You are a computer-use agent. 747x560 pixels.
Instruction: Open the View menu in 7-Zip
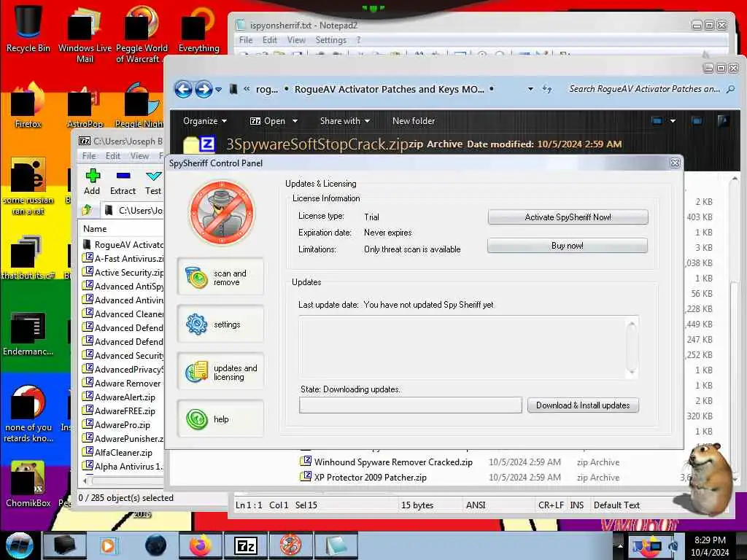tap(139, 156)
